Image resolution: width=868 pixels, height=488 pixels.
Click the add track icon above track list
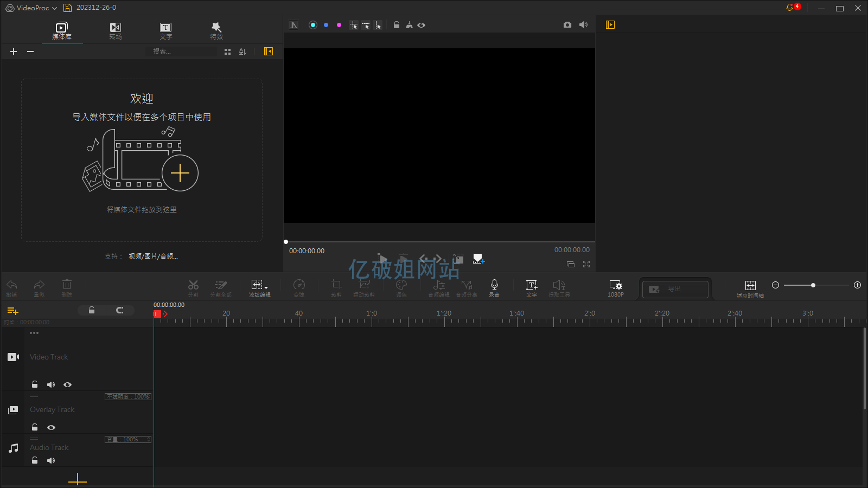click(12, 311)
